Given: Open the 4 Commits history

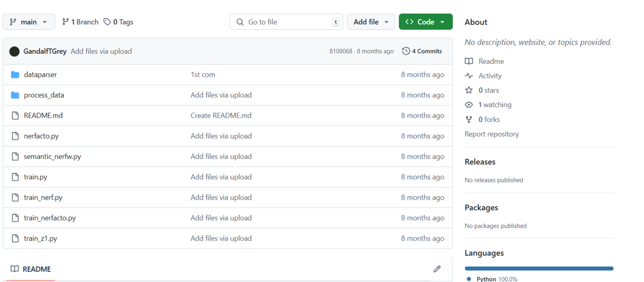Looking at the screenshot, I should point(422,51).
